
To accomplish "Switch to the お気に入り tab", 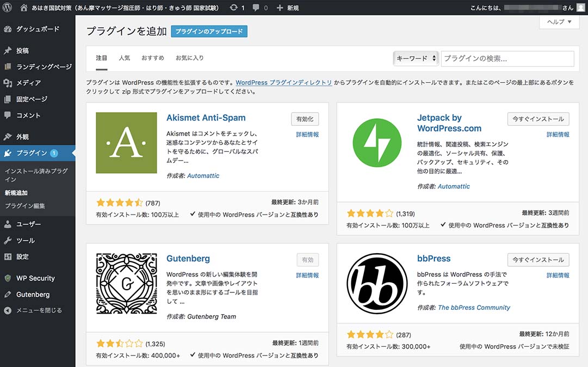I will pyautogui.click(x=189, y=58).
